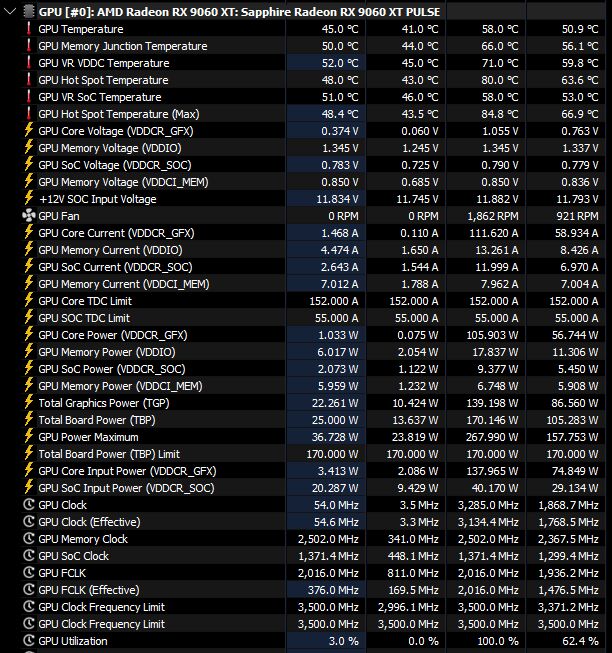
Task: Select the GPU [#0] AMD Radeon RX 9060 XT header
Action: [x=239, y=12]
